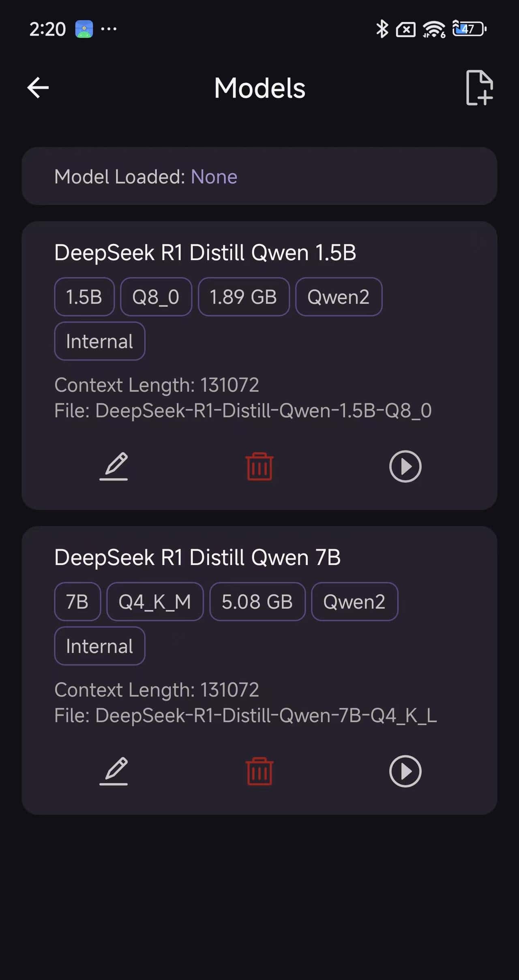Select the Q8_0 quantization chip
519x980 pixels.
[156, 296]
